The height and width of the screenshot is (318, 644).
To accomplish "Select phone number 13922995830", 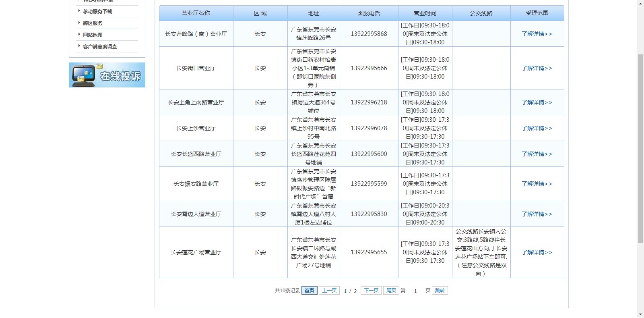I will pyautogui.click(x=369, y=214).
